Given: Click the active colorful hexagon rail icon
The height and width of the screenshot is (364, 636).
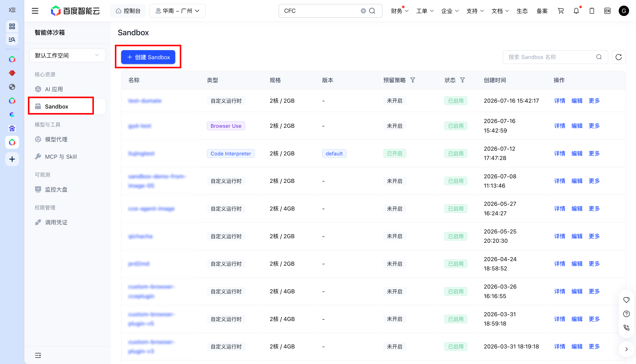Looking at the screenshot, I should [x=12, y=142].
